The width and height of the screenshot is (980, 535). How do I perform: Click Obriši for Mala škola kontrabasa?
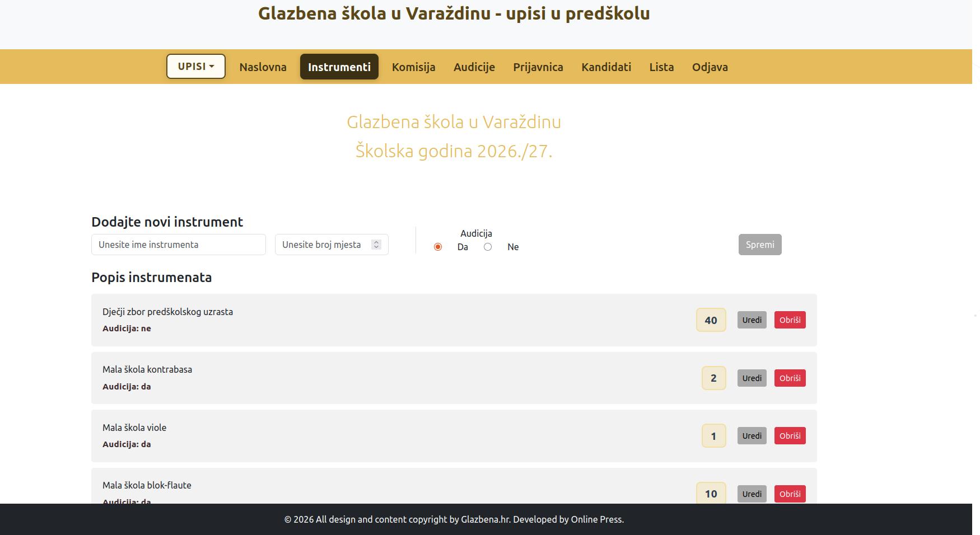[790, 378]
